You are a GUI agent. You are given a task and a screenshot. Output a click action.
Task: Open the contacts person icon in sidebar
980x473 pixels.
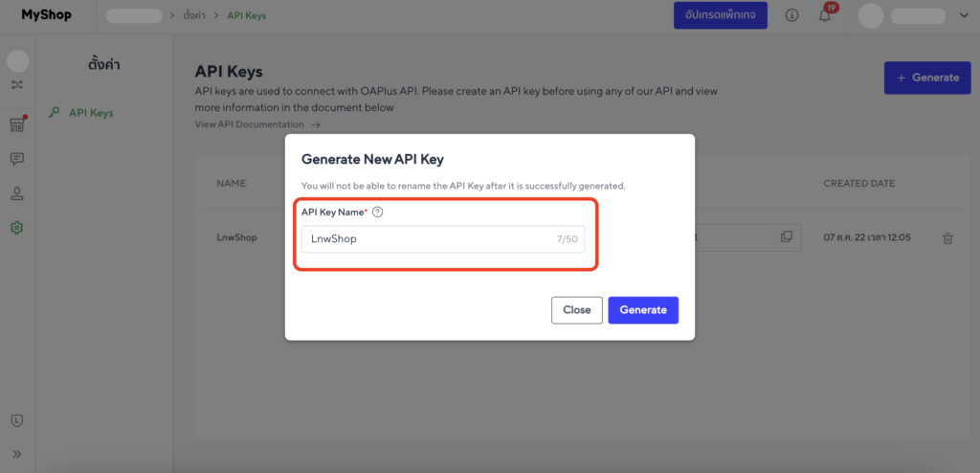coord(17,193)
